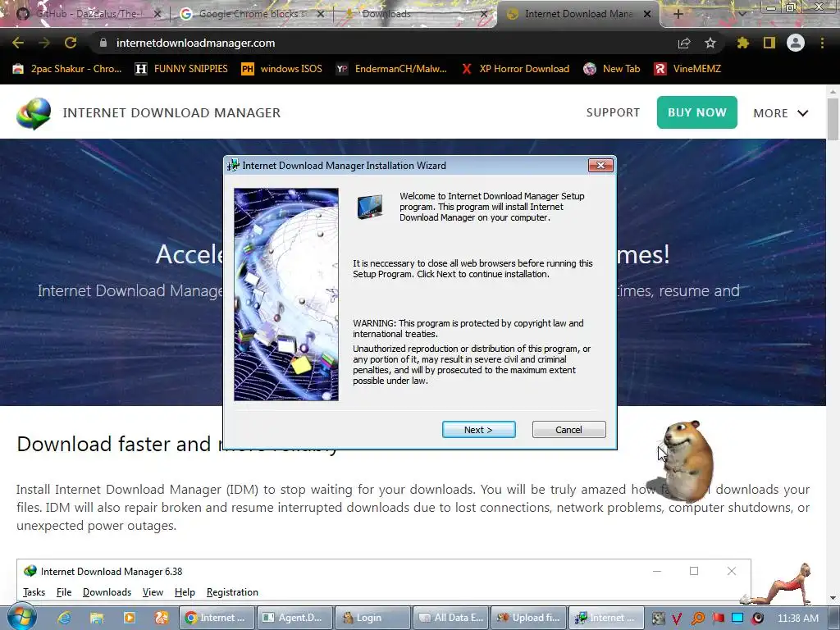Screen dimensions: 840x630
Task: Click the INTERNET DOWNLOAD MANAGER site title
Action: pos(171,112)
